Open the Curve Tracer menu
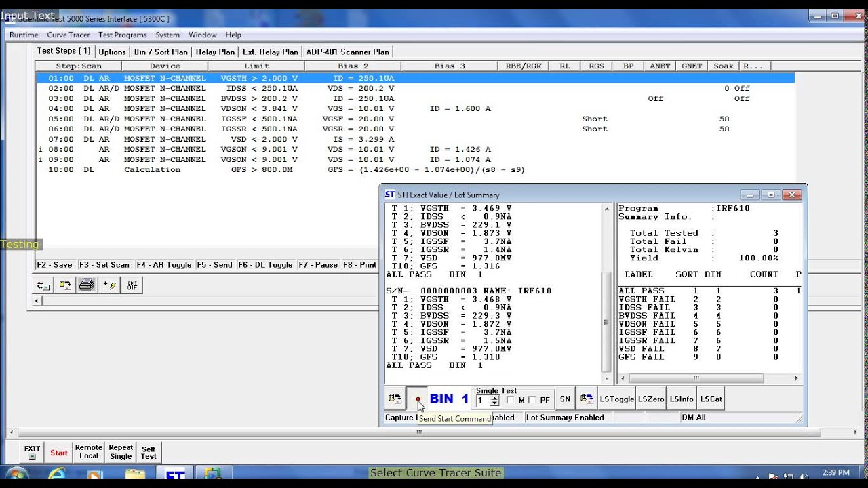 [x=68, y=35]
